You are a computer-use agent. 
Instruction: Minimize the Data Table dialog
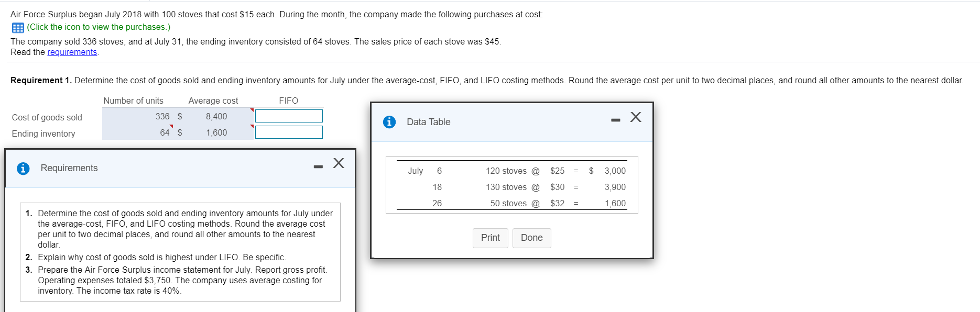(x=616, y=120)
